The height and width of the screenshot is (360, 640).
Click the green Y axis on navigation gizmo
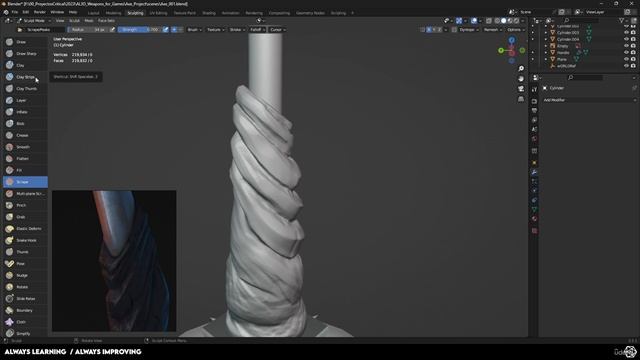click(x=501, y=51)
